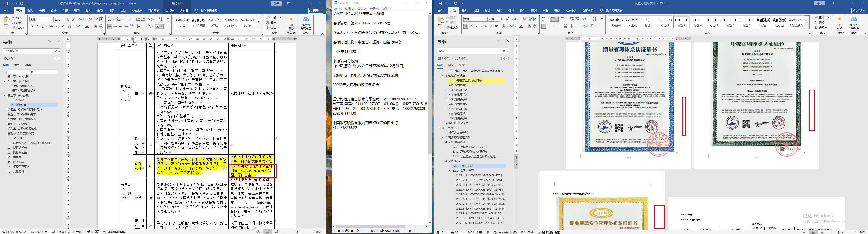This screenshot has width=868, height=234.
Task: Open 表设计 tab in left Word
Action: click(x=170, y=11)
